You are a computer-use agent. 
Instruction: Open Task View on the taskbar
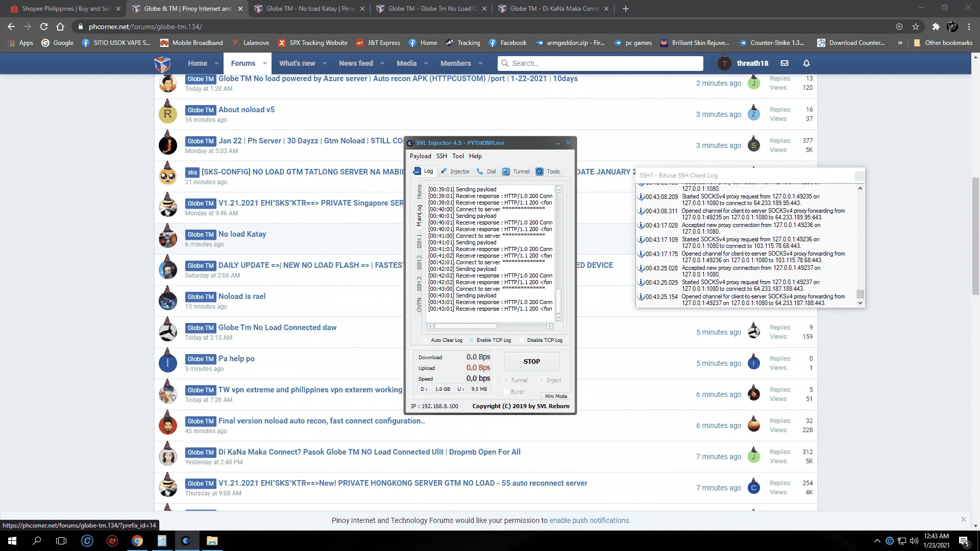tap(61, 541)
